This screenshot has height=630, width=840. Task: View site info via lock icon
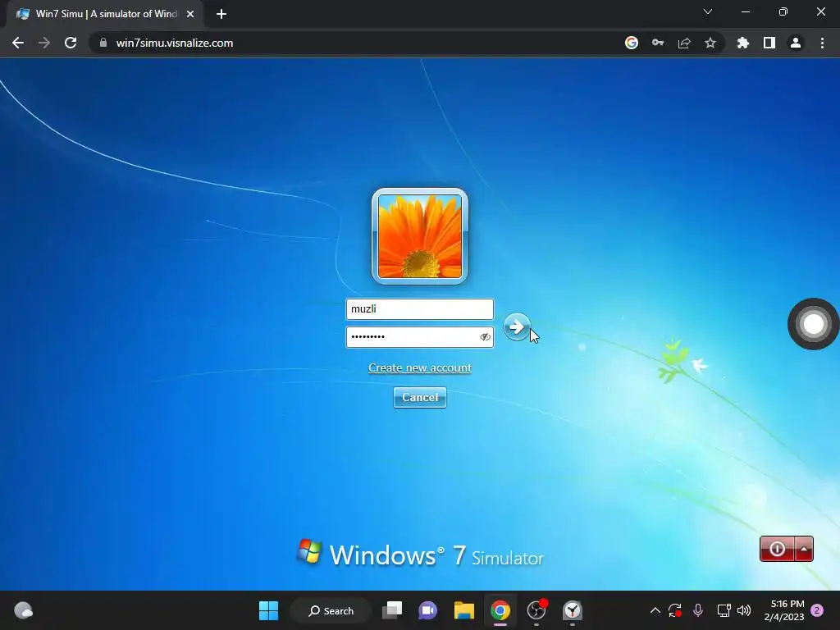coord(103,43)
